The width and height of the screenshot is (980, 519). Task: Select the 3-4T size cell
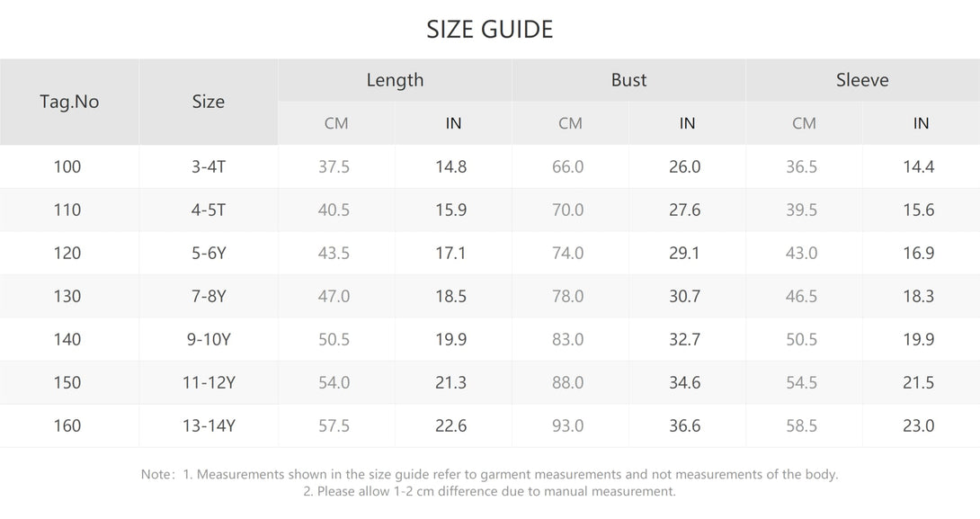pos(209,166)
